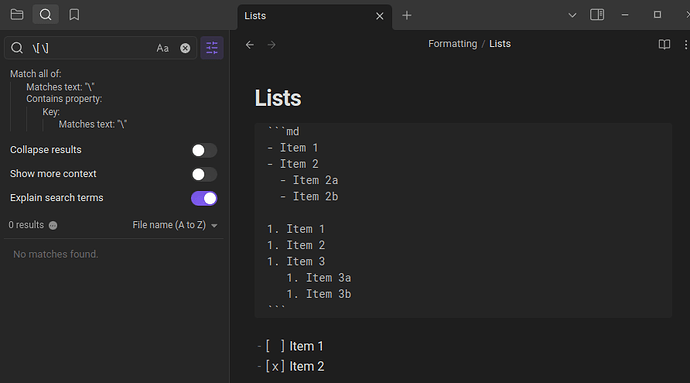Screen dimensions: 690x383
Task: Click the "Contains property:" explanation line
Action: (64, 99)
